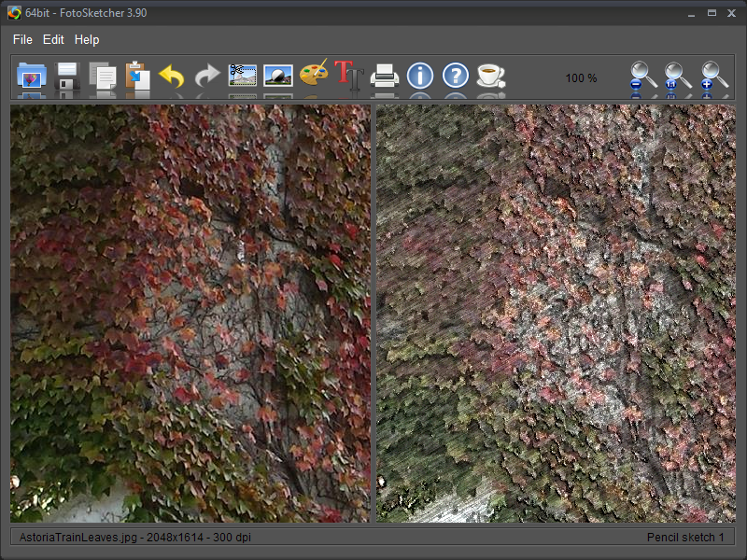Open help with the question mark icon

[456, 75]
